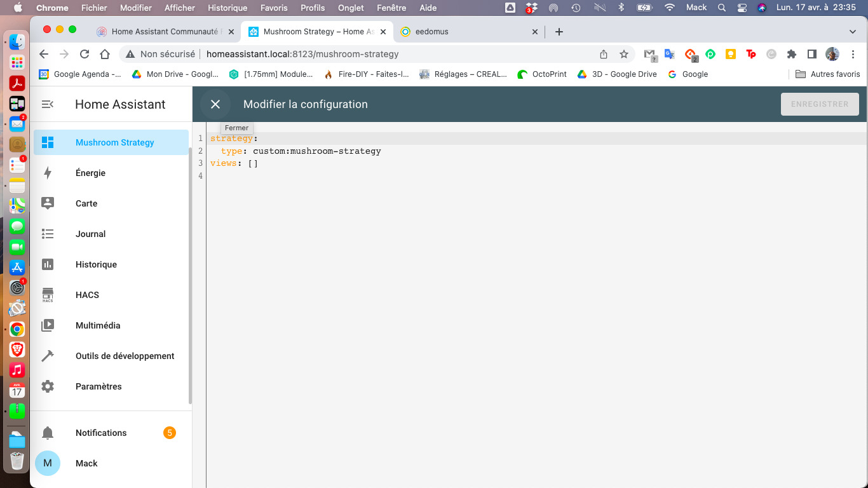Open the Mack user profile avatar
This screenshot has width=868, height=488.
pos(48,463)
